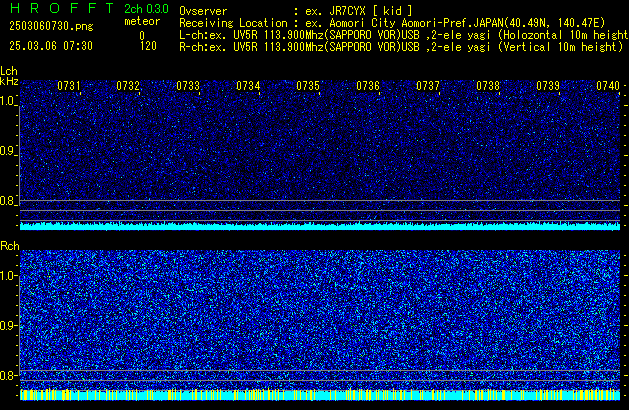Click the 0739 time marker

click(548, 86)
